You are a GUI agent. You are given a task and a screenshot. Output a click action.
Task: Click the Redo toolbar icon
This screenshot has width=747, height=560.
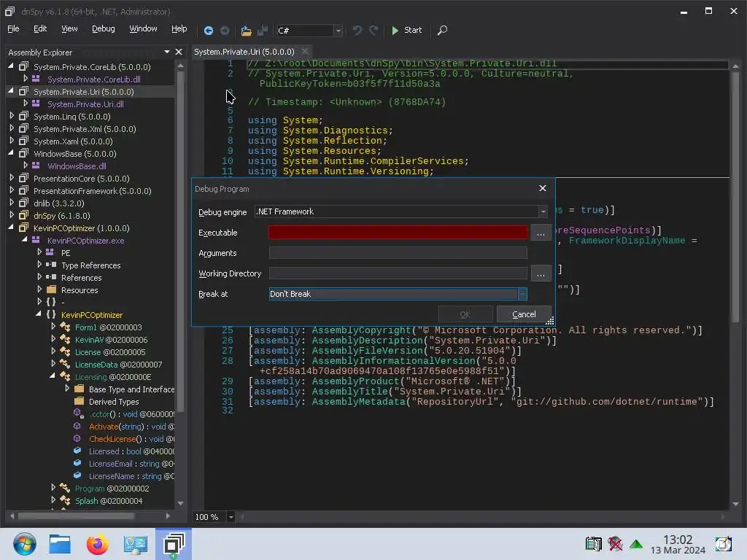coord(373,31)
